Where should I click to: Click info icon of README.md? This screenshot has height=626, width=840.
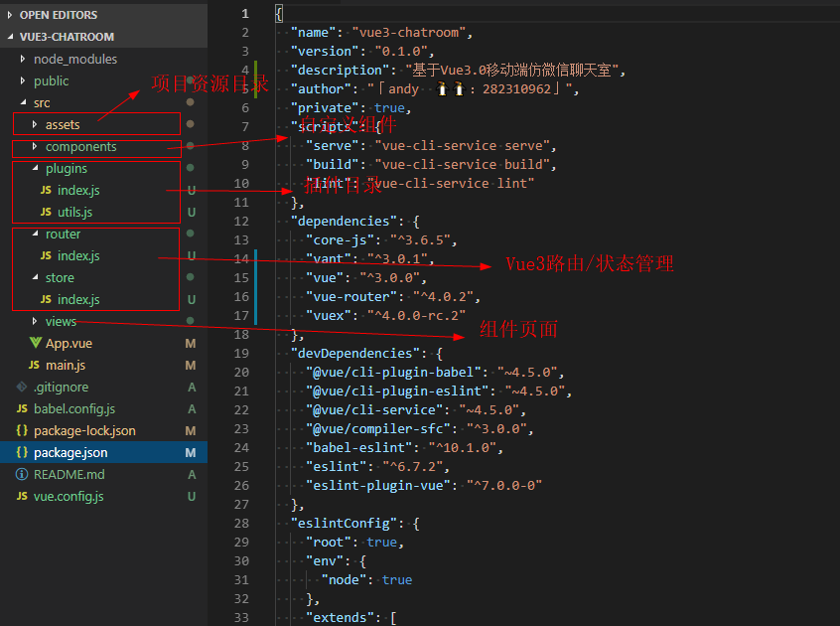pyautogui.click(x=22, y=474)
